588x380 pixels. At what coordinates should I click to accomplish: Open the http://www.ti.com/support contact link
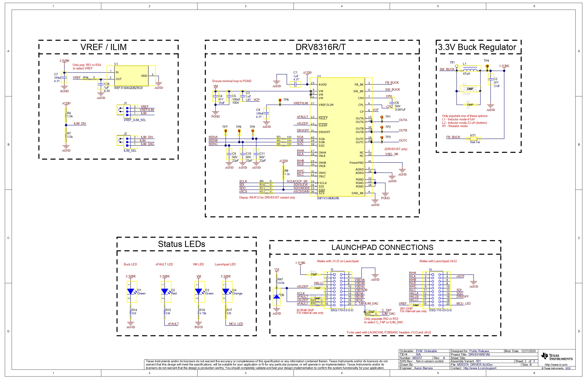click(479, 368)
